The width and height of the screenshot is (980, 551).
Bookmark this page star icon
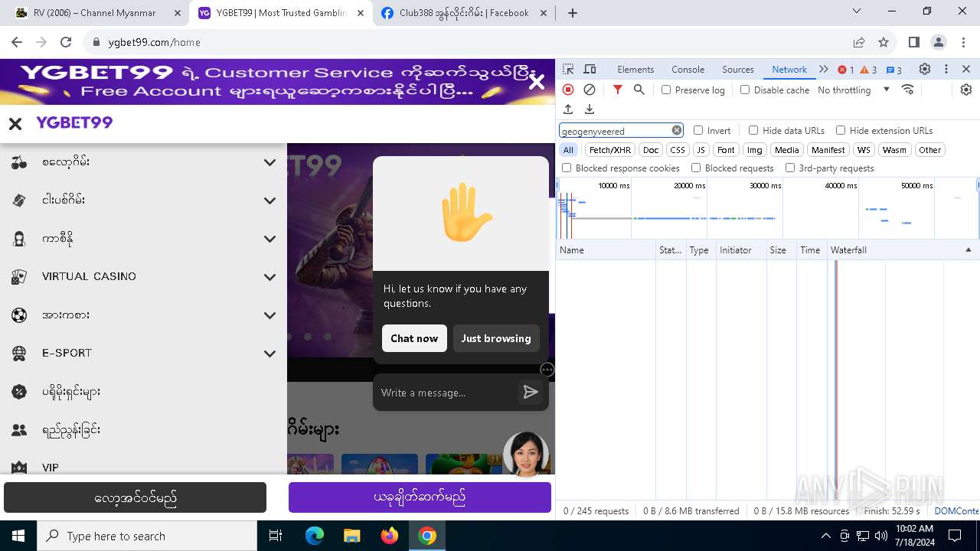pos(884,42)
